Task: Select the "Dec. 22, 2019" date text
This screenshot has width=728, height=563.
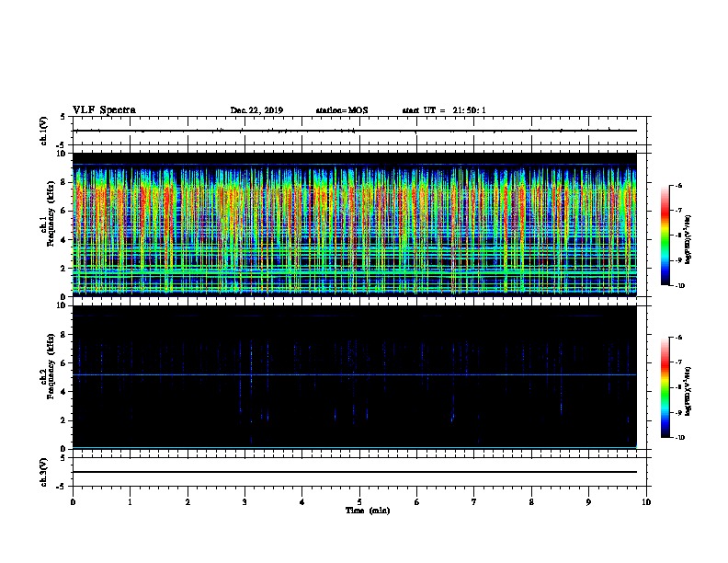Action: tap(256, 110)
